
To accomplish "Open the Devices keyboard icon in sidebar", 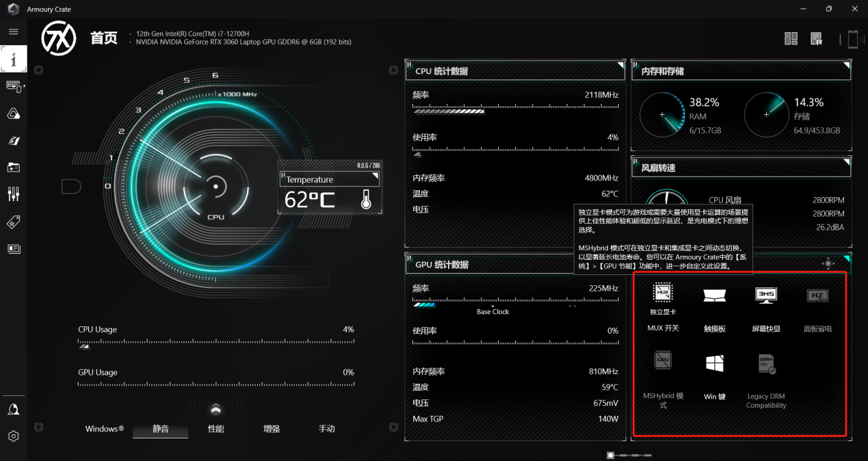I will (x=14, y=86).
